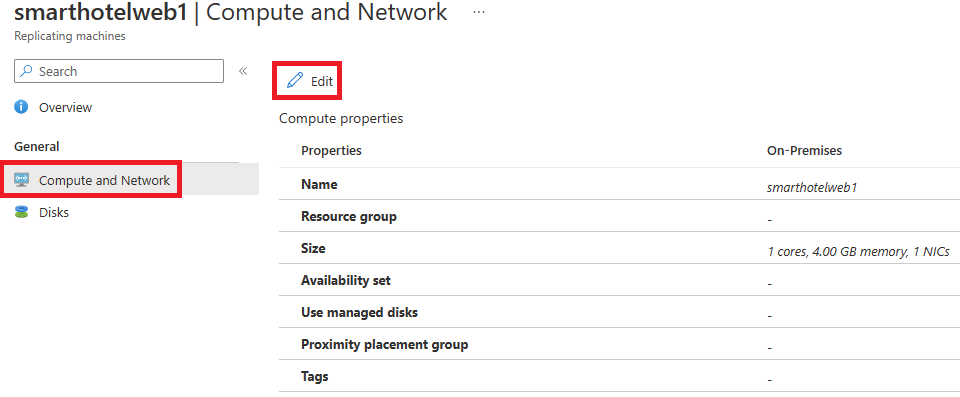960x397 pixels.
Task: Open the ellipsis more options menu
Action: [x=479, y=12]
